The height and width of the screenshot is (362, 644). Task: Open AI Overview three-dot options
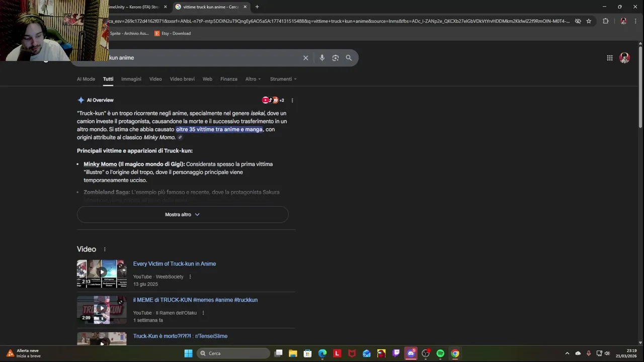click(x=292, y=100)
